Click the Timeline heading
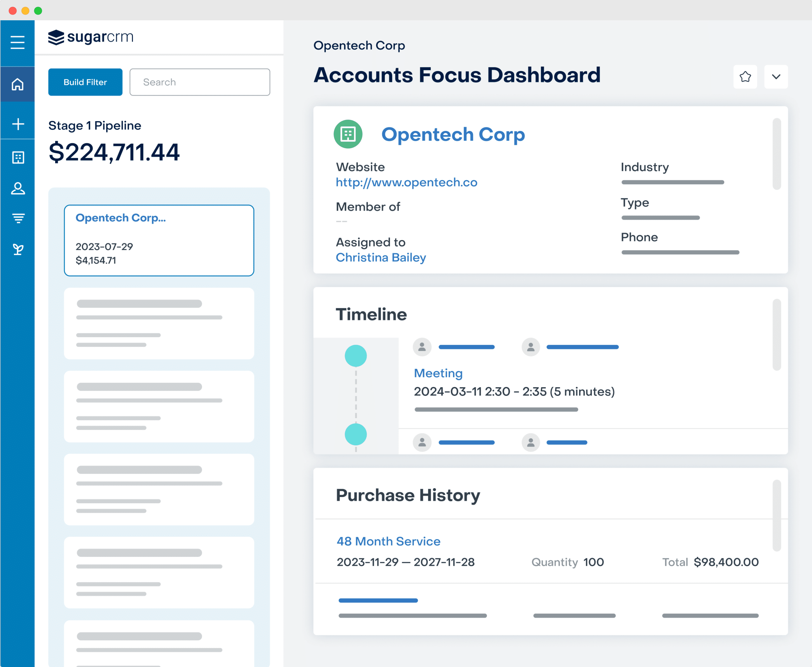Screen dimensions: 812x667 click(371, 314)
